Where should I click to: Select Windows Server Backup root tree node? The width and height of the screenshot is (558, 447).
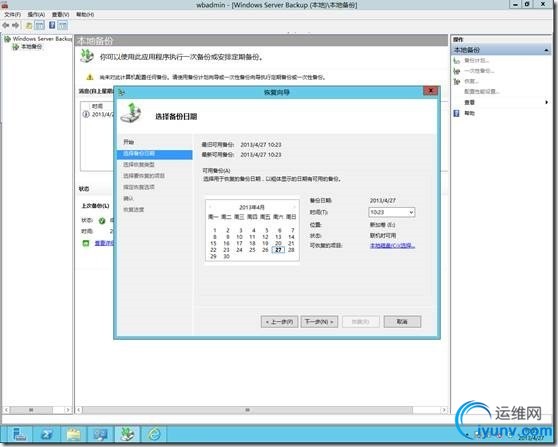coord(42,39)
